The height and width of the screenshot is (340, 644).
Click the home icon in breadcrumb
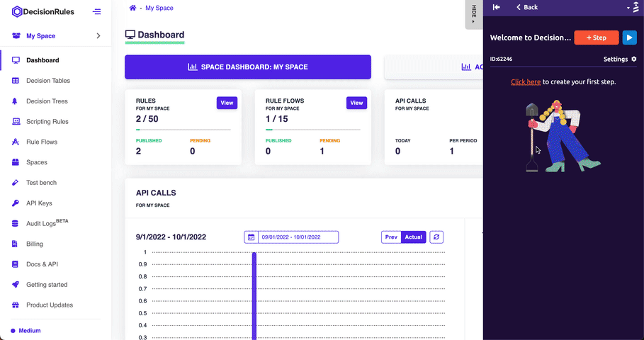coord(132,8)
